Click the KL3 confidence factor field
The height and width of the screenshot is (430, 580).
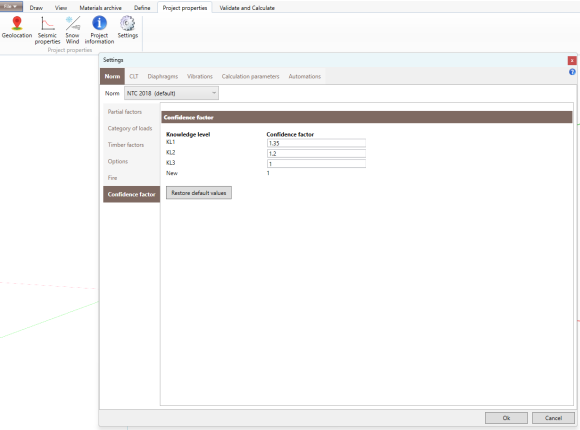(x=316, y=164)
